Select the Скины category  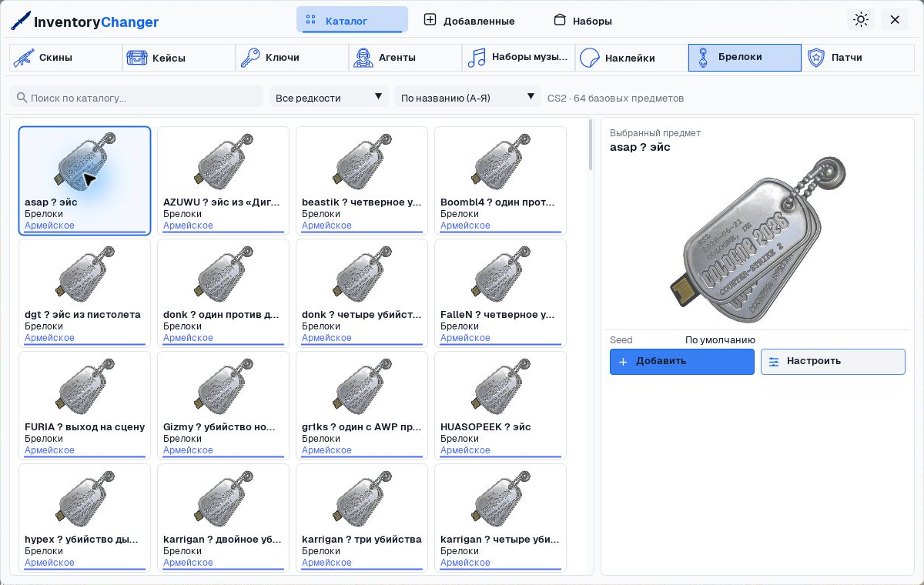point(65,58)
